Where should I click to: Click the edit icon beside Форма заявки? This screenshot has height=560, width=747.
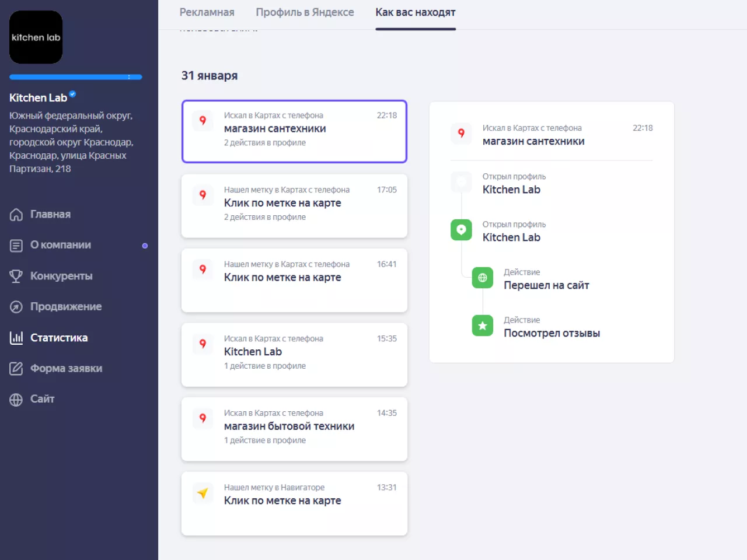click(x=16, y=369)
